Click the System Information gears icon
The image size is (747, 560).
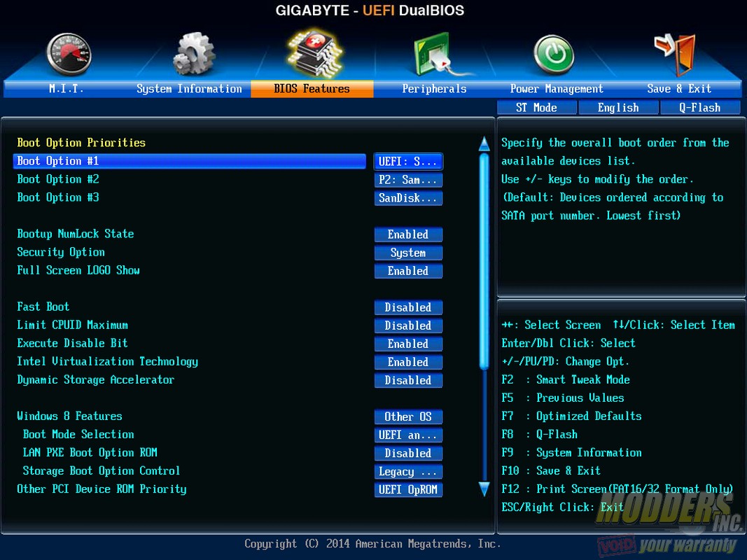click(x=193, y=53)
